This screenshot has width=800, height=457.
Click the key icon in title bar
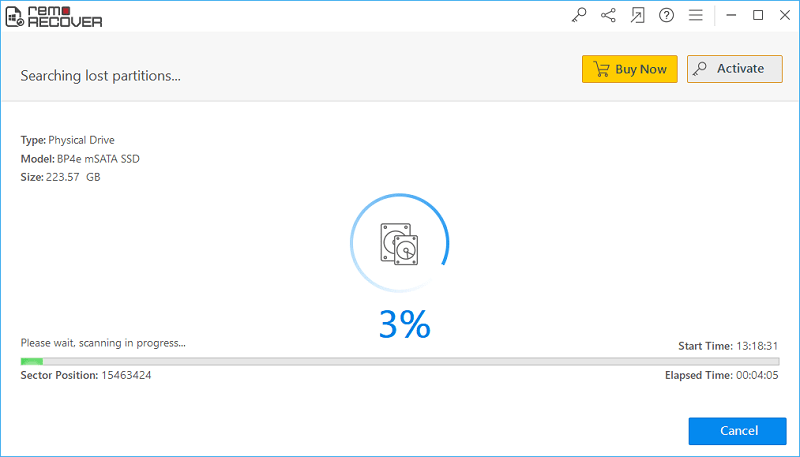click(579, 15)
